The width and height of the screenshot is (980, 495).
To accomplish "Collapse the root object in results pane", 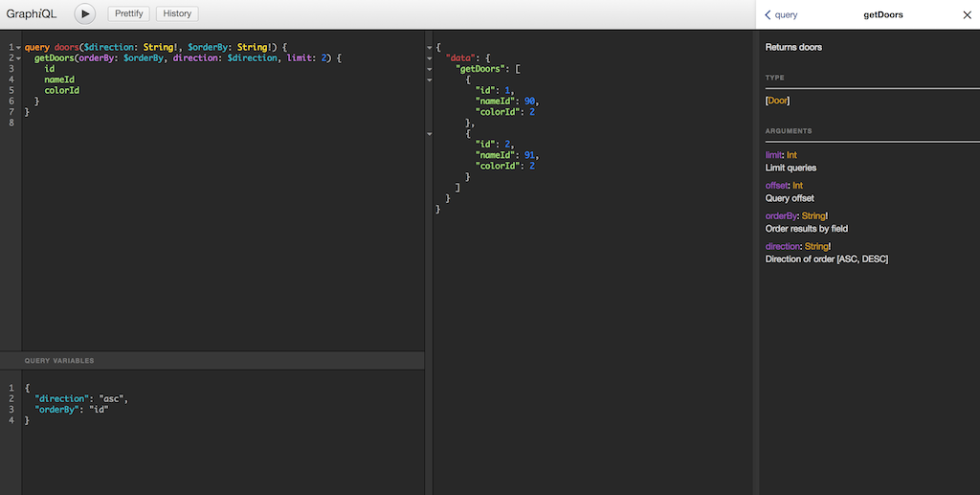I will pyautogui.click(x=429, y=48).
